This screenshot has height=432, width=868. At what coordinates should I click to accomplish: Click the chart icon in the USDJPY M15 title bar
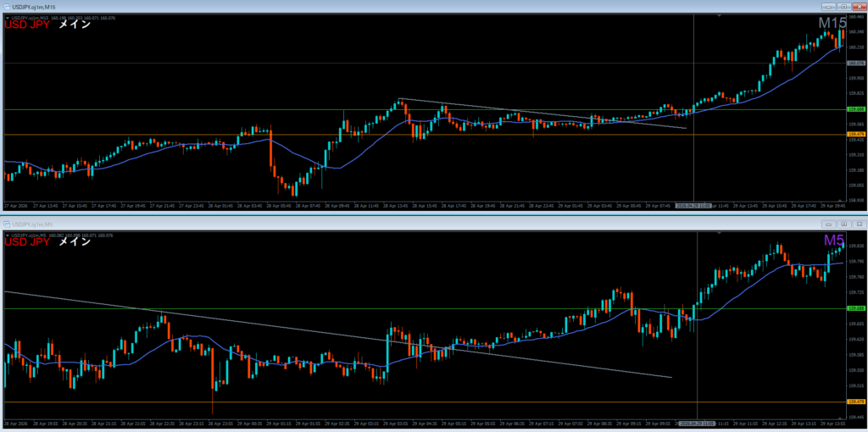click(x=7, y=6)
